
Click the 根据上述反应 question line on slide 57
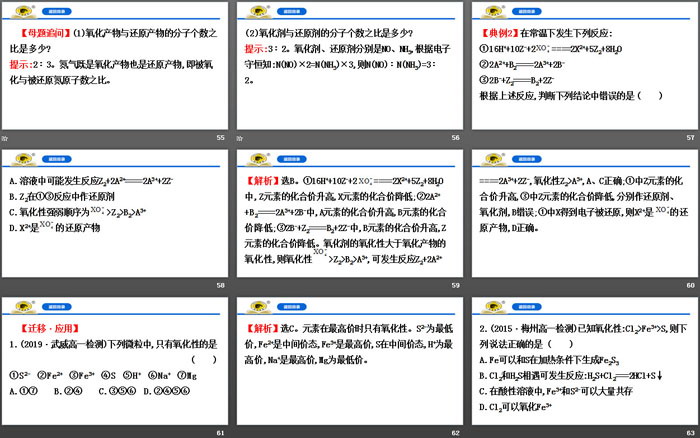(x=571, y=96)
